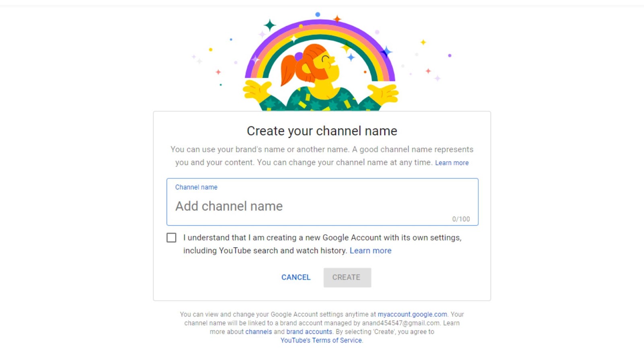Click the 'Channel name' field label
This screenshot has width=644, height=362.
(x=196, y=187)
